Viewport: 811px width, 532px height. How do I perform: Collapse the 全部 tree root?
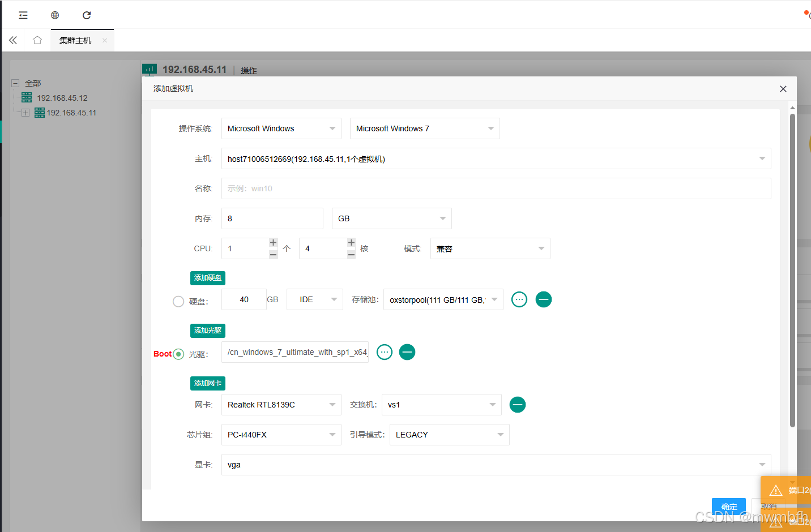point(15,83)
